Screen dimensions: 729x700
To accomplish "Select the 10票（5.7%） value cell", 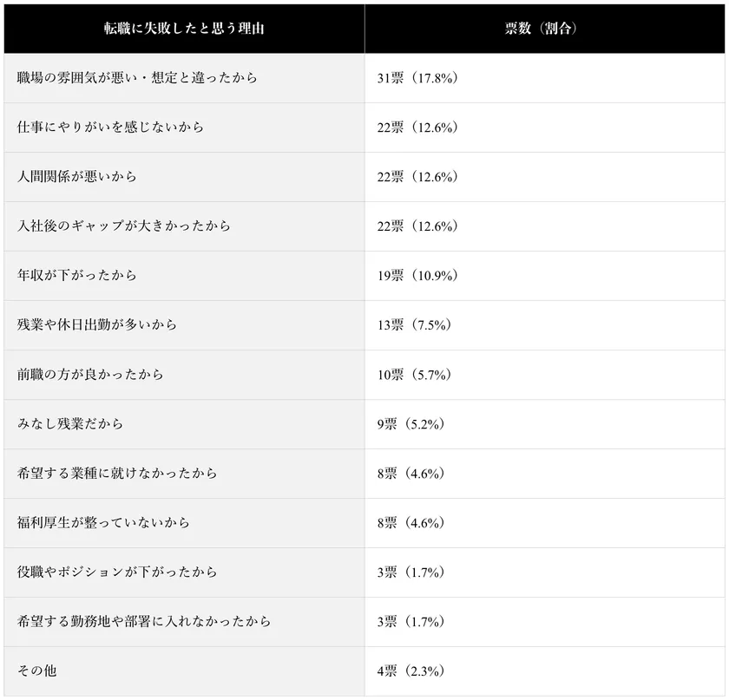I will tap(414, 375).
